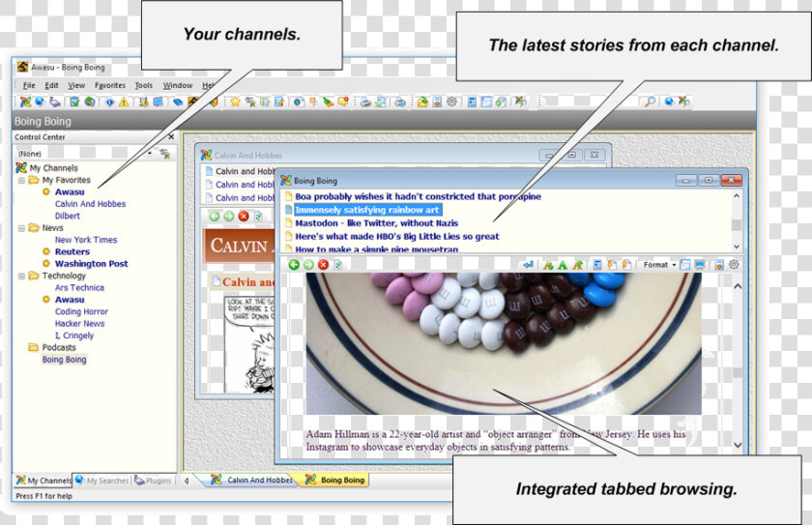This screenshot has height=525, width=812.
Task: Click the refresh page icon in Boing Boing window
Action: click(x=337, y=265)
